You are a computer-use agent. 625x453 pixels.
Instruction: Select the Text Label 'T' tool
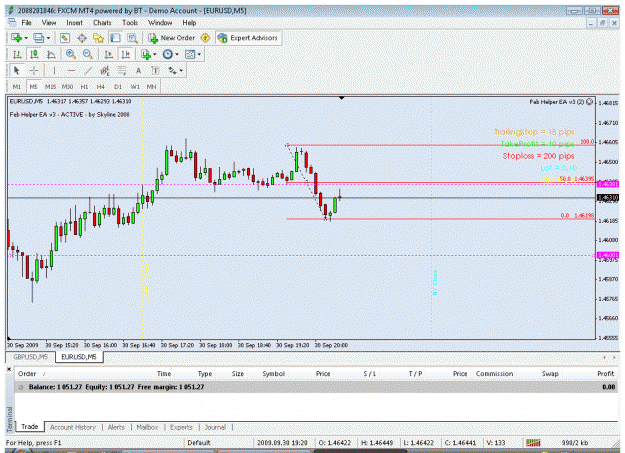click(x=155, y=71)
